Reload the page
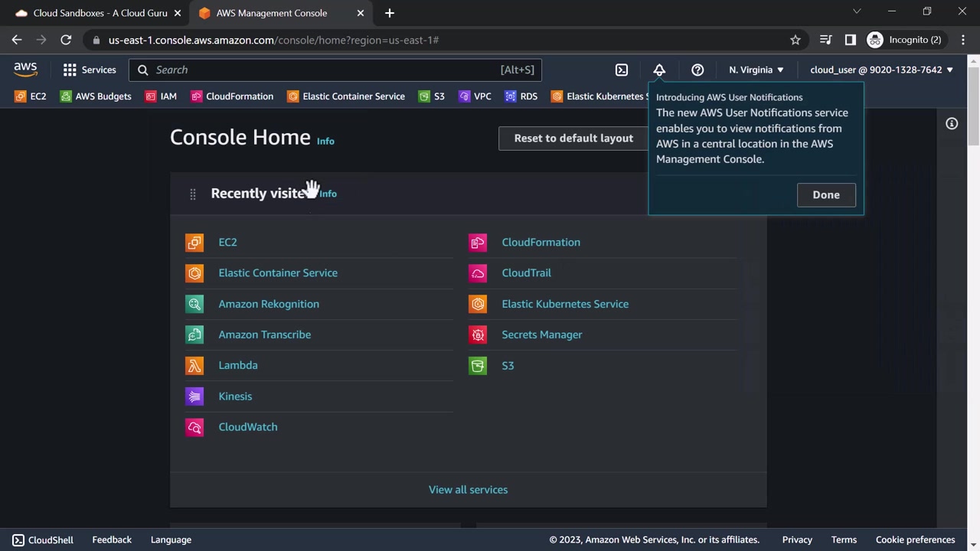The width and height of the screenshot is (980, 551). (x=66, y=40)
